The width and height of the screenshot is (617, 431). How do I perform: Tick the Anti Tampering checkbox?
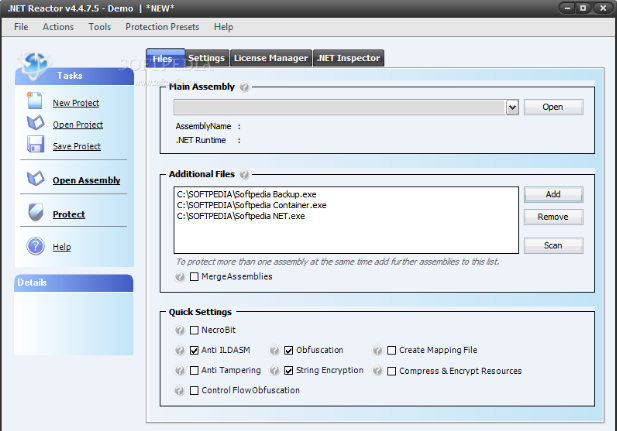click(x=194, y=370)
